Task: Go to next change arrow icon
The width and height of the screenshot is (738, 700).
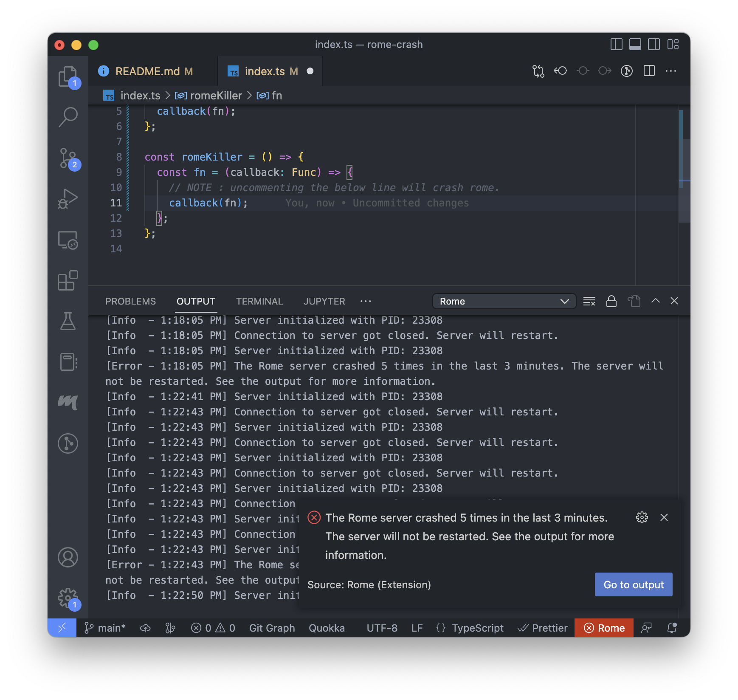Action: 605,71
